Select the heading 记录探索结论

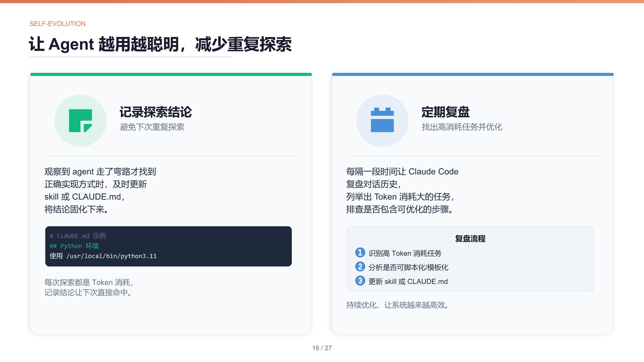[x=156, y=112]
